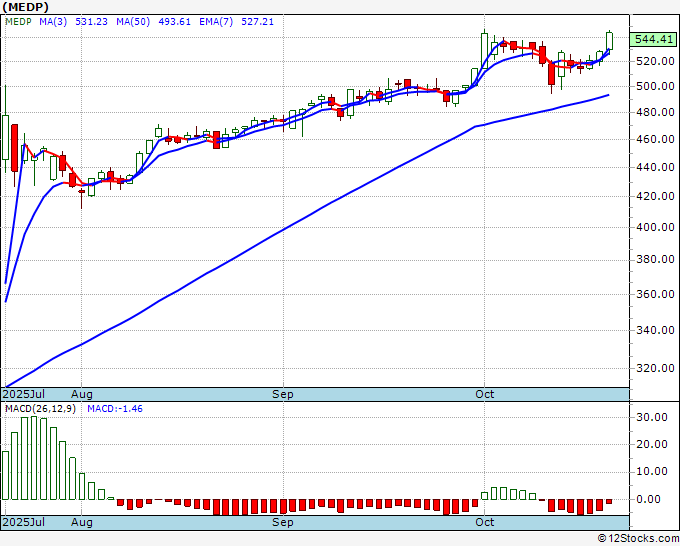Click Sep on the price chart time axis
The width and height of the screenshot is (680, 546).
(x=283, y=394)
